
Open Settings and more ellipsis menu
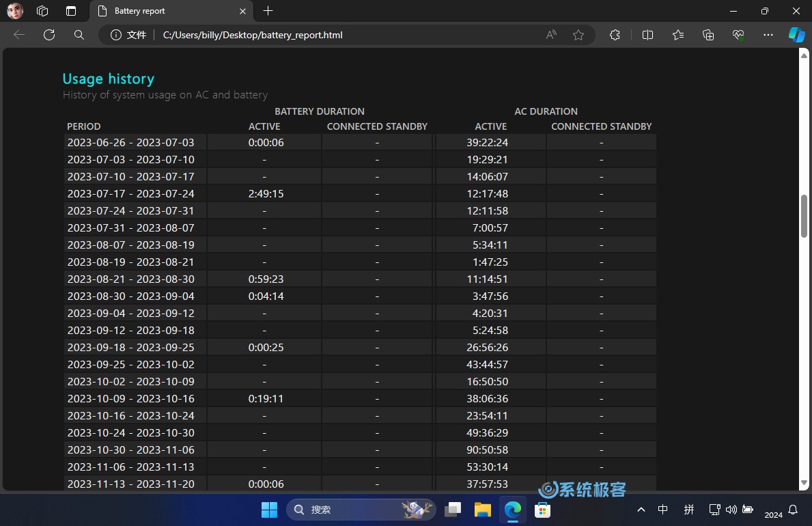coord(768,35)
